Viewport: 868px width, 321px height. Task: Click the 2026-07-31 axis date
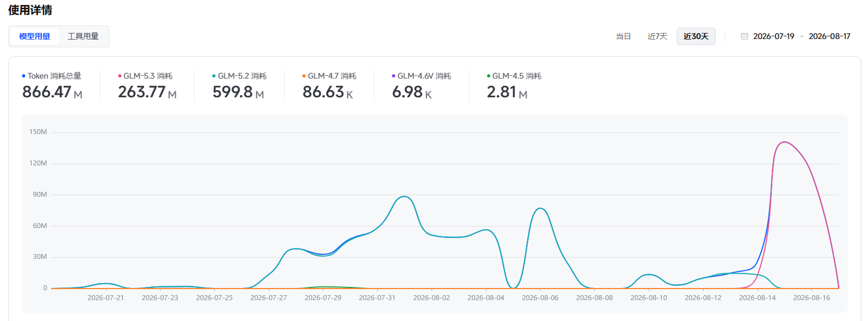pyautogui.click(x=377, y=298)
